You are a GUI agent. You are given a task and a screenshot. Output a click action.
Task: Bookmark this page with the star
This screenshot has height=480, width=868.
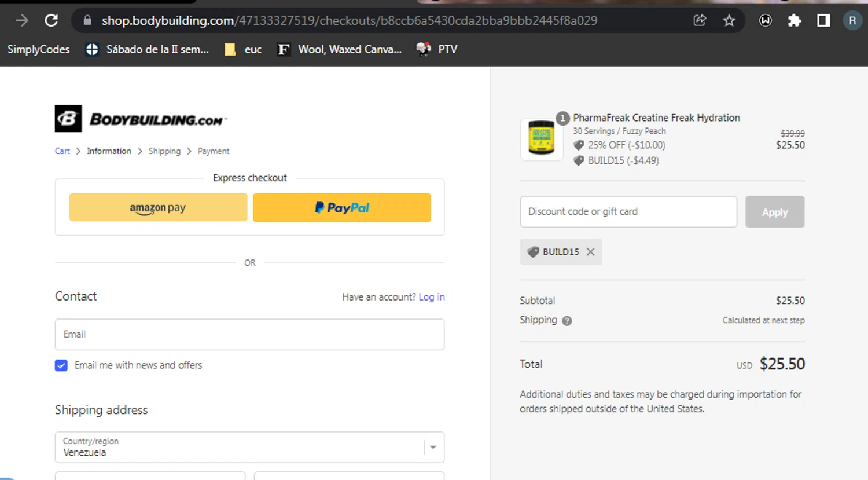[x=729, y=21]
